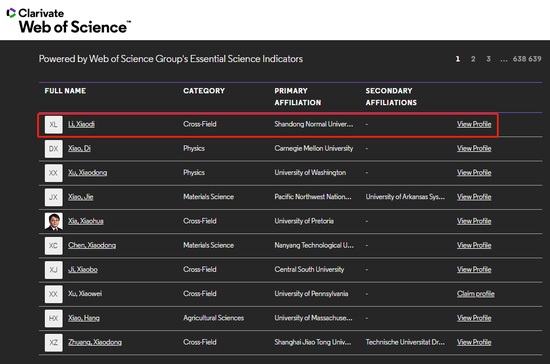Click the XC avatar for Chen, Xiaodong

point(54,245)
